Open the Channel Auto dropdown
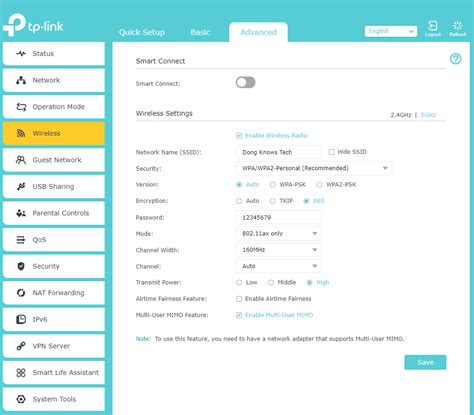Image resolution: width=474 pixels, height=415 pixels. 279,266
